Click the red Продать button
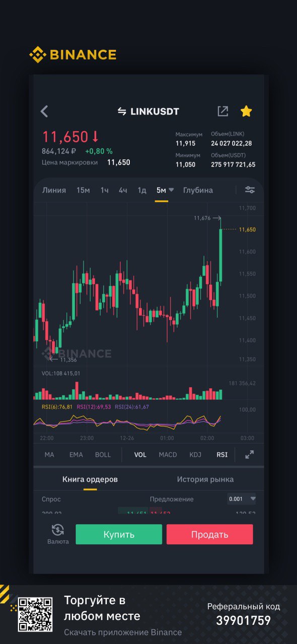The height and width of the screenshot is (644, 297). pyautogui.click(x=209, y=534)
